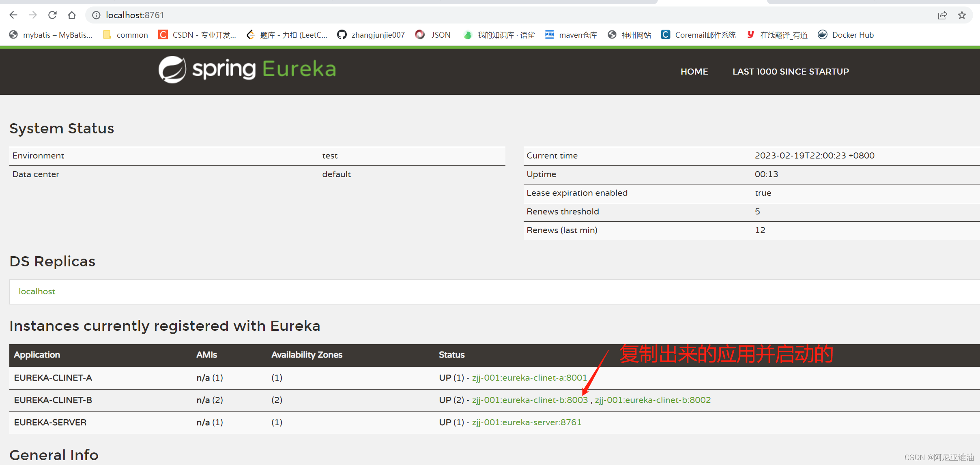Open instance zjj-001:eureka-server:8761 link
Viewport: 980px width, 465px height.
(526, 422)
